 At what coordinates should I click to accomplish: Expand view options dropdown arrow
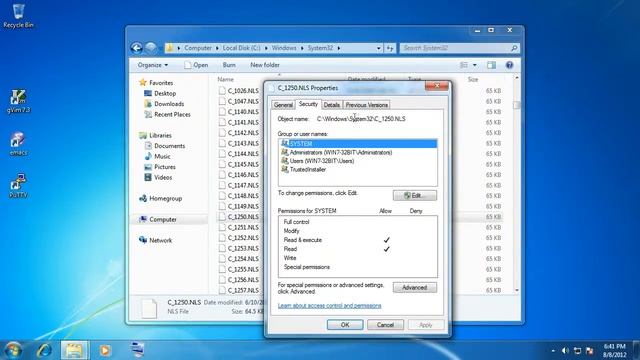click(475, 65)
